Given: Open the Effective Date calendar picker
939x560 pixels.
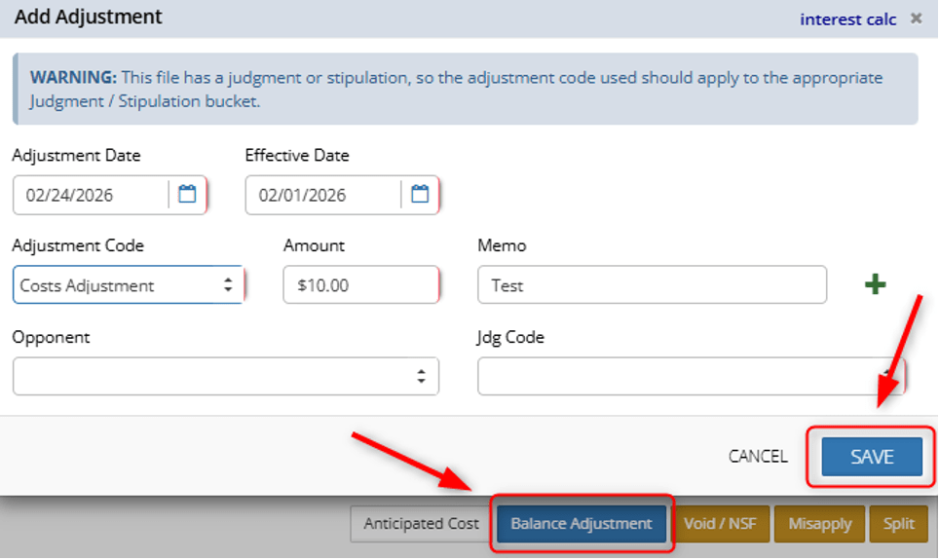Looking at the screenshot, I should (x=419, y=195).
